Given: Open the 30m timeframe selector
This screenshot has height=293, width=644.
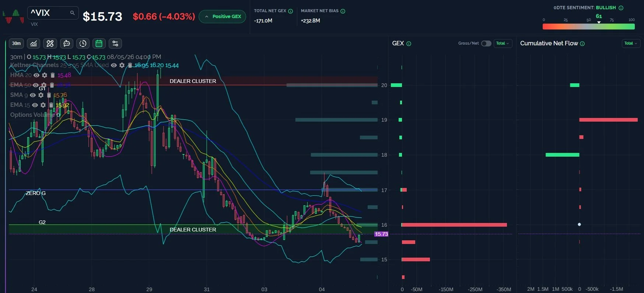Looking at the screenshot, I should pos(16,43).
